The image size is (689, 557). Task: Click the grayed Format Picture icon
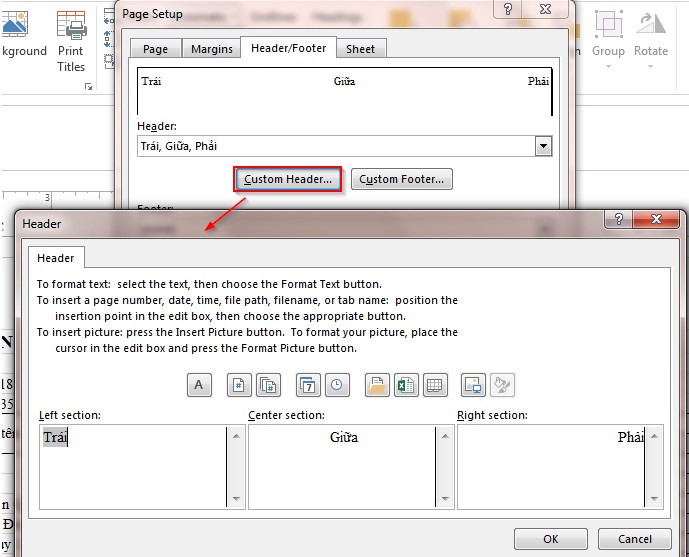pos(502,385)
